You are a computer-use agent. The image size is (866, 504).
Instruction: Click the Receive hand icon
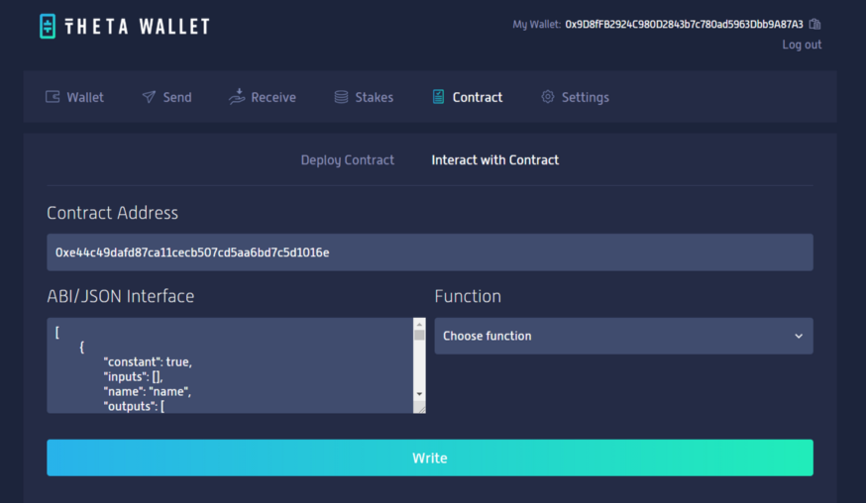[237, 97]
